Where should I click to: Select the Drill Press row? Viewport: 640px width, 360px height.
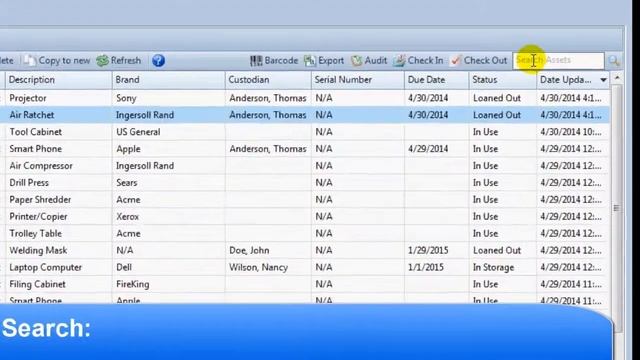click(305, 183)
